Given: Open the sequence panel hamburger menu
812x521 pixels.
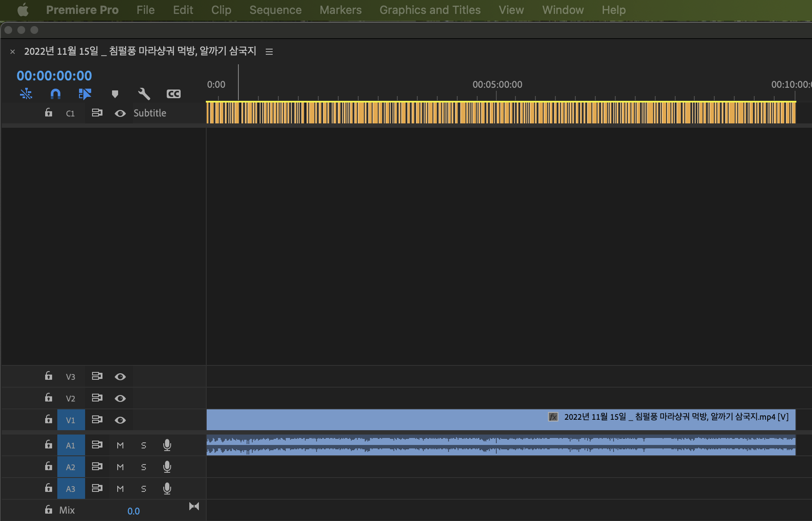Looking at the screenshot, I should point(269,52).
